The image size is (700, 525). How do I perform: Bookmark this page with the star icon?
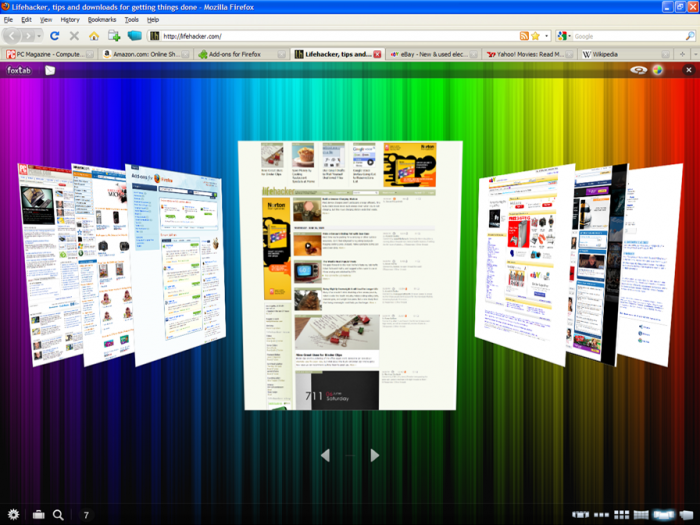click(x=535, y=36)
